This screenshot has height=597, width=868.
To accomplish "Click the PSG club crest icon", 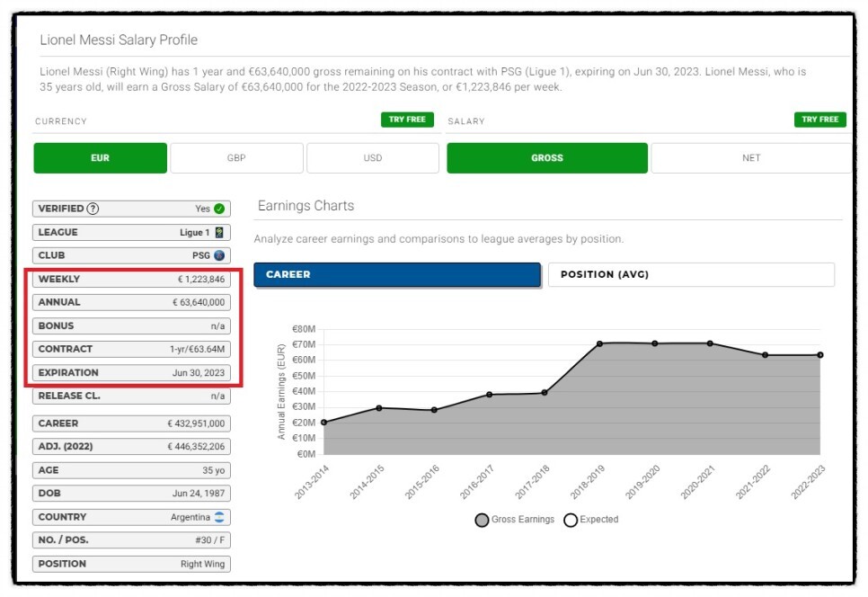I will pos(219,255).
